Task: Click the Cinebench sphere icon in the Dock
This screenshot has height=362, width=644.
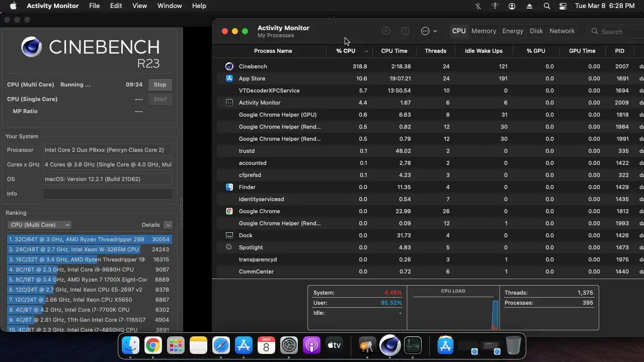Action: click(x=390, y=345)
